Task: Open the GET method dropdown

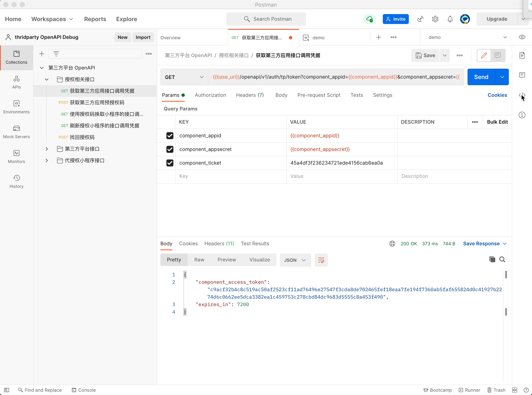Action: 184,77
